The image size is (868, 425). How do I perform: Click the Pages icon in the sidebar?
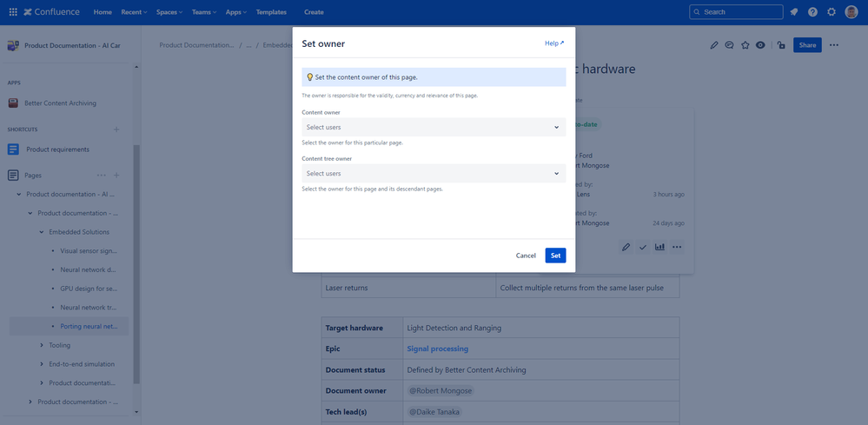(13, 176)
